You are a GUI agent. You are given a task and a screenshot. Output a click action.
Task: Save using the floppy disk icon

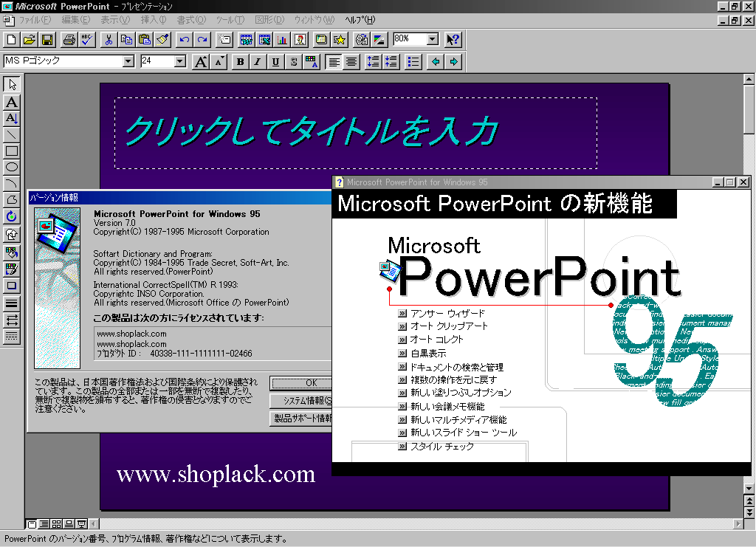pos(47,40)
